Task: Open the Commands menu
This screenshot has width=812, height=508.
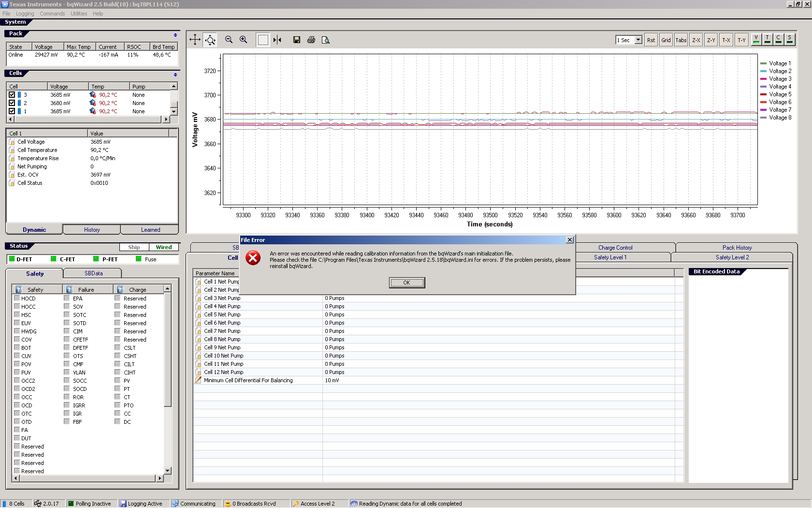Action: tap(52, 14)
